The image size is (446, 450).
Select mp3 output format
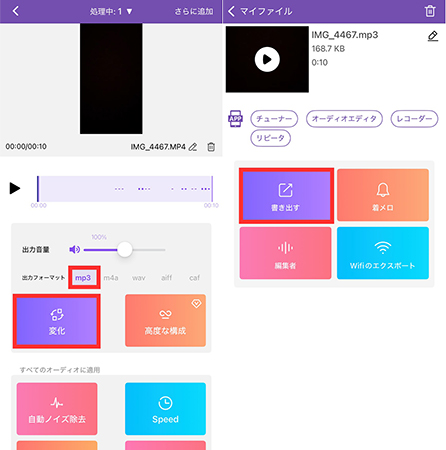point(83,278)
